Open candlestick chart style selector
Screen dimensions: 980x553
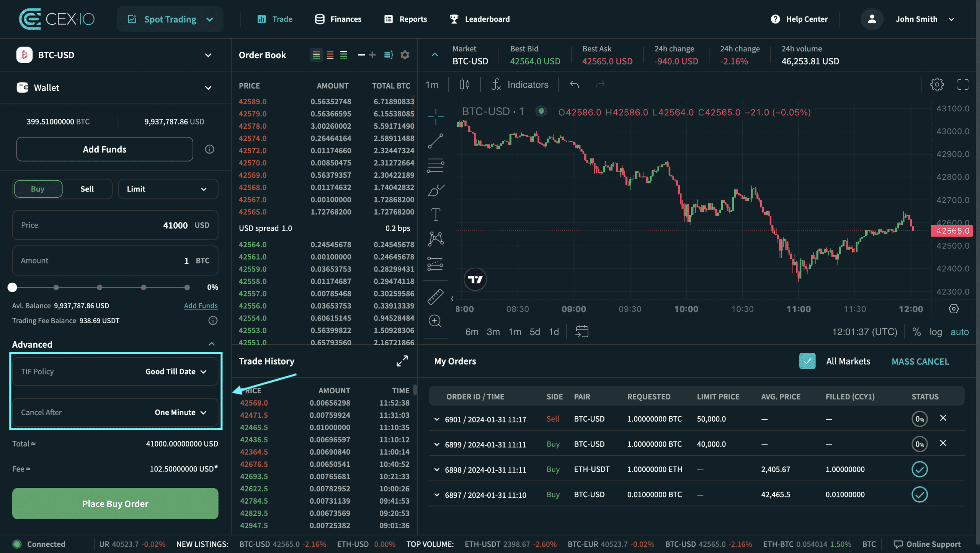pyautogui.click(x=464, y=85)
